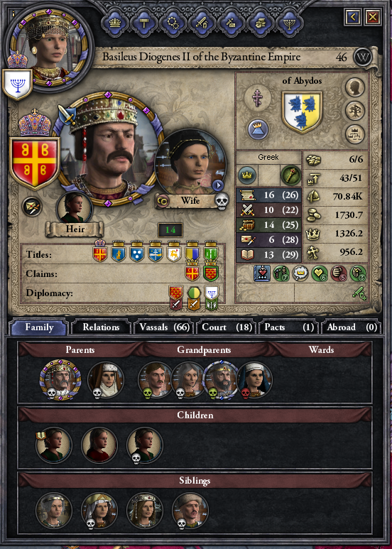The height and width of the screenshot is (549, 392).
Task: Open the Wikipedia W button
Action: [363, 58]
